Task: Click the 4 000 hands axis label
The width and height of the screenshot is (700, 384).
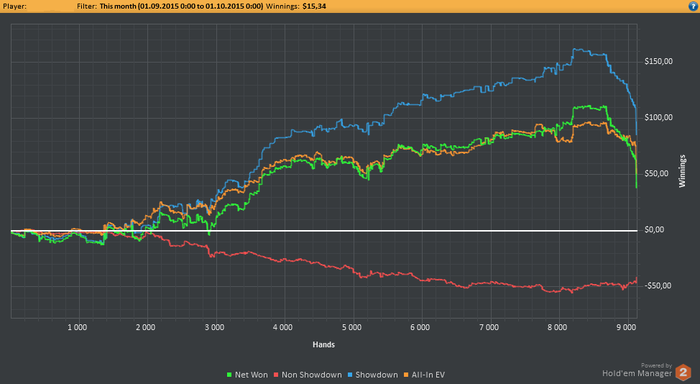Action: point(283,328)
